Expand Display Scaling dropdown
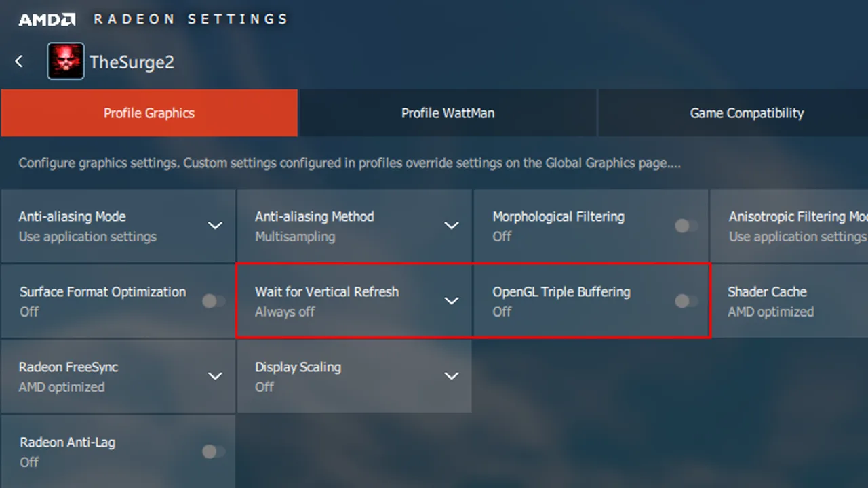 [x=452, y=376]
